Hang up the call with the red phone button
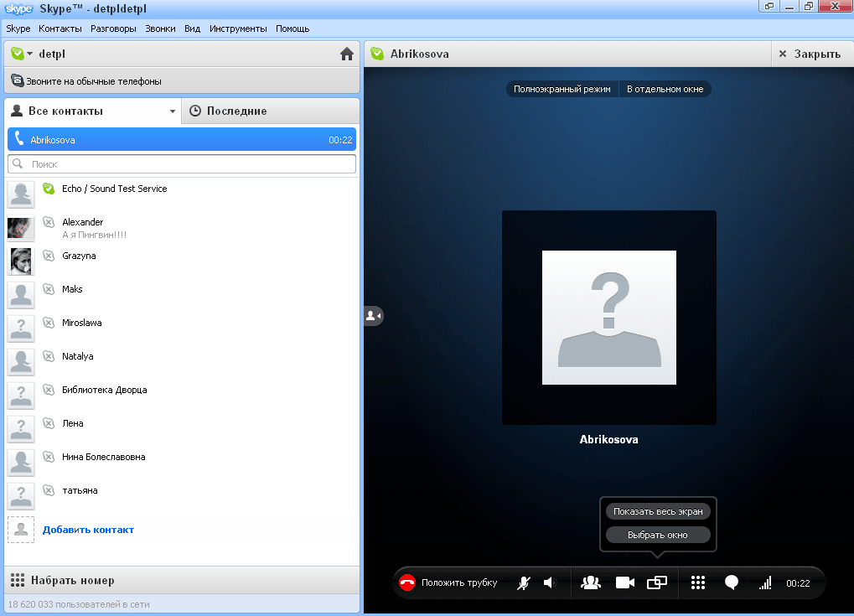 tap(408, 583)
